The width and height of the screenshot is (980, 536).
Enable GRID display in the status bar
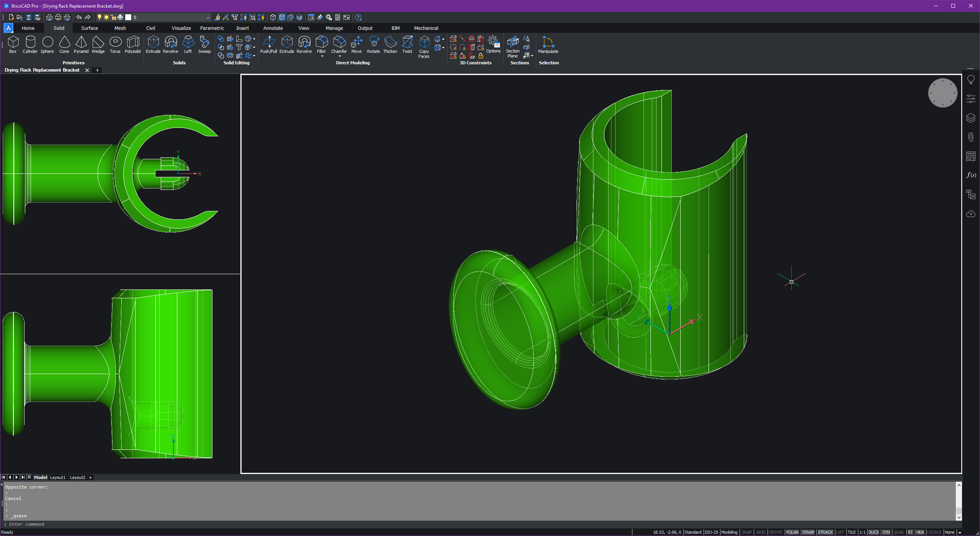tap(761, 532)
